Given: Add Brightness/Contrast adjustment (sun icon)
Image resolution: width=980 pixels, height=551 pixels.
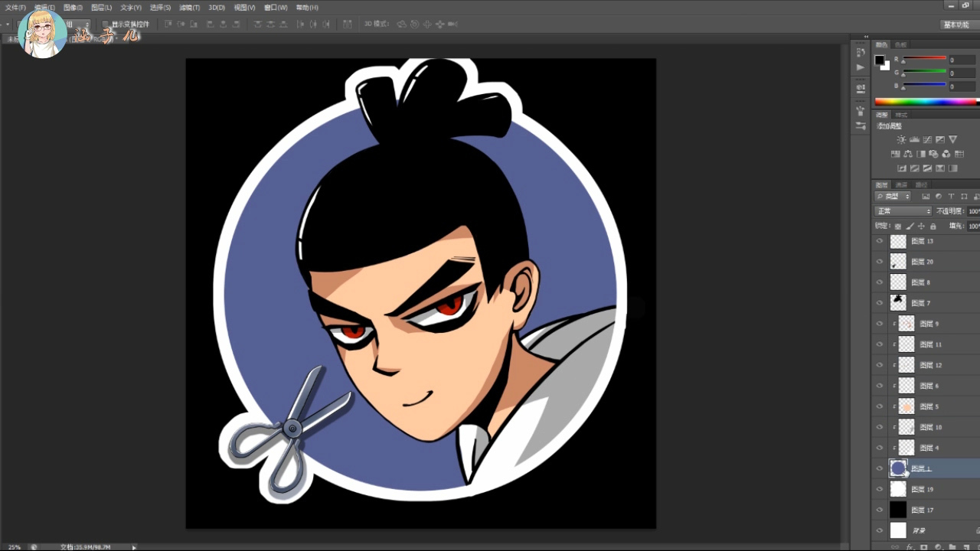Looking at the screenshot, I should [x=901, y=139].
